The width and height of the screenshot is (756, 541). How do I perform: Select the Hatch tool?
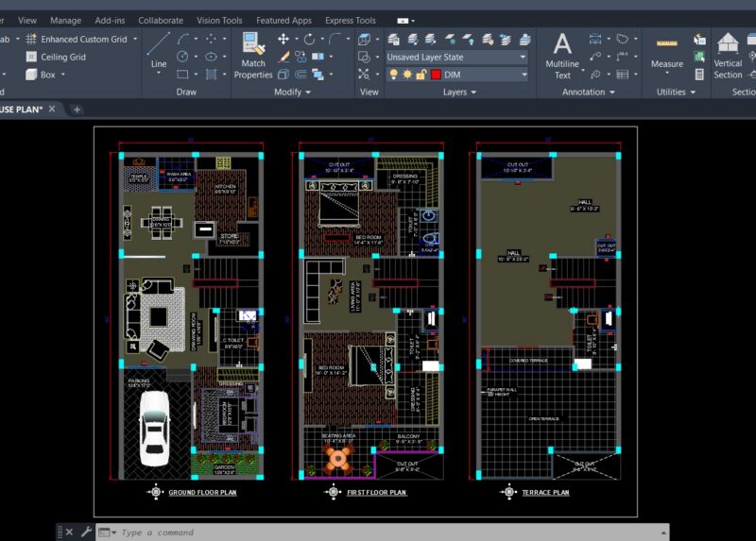[211, 75]
